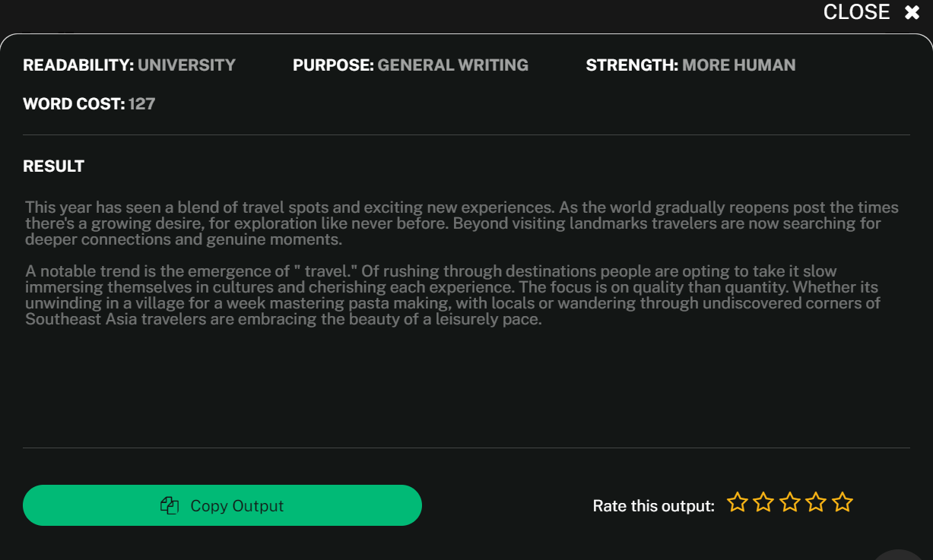Click the word cost number 127
Viewport: 933px width, 560px height.
(142, 104)
